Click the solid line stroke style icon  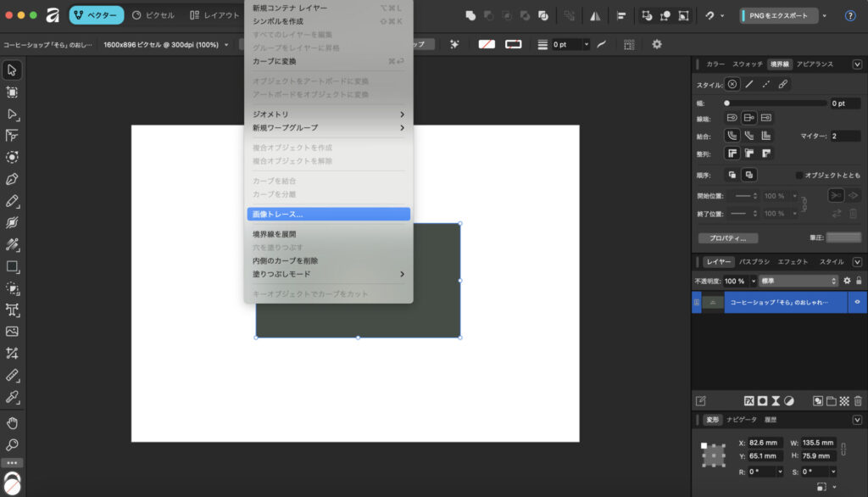point(749,84)
